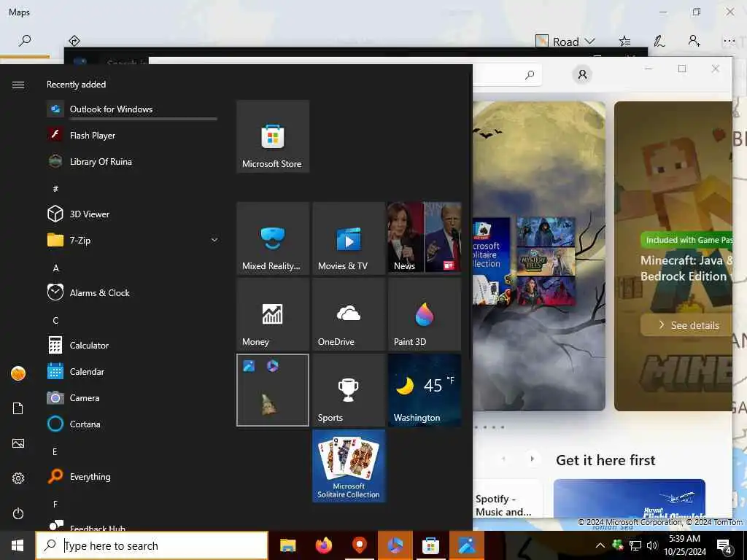Screen dimensions: 747x560
Task: Open 3D Viewer app
Action: click(132, 214)
